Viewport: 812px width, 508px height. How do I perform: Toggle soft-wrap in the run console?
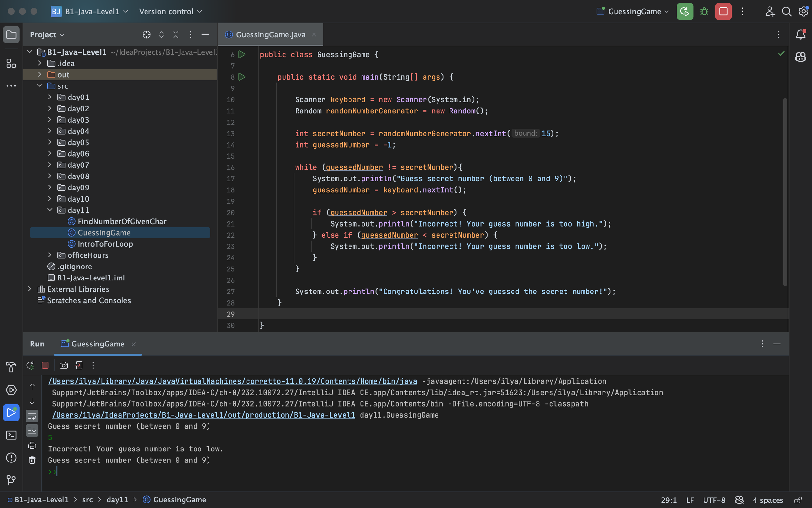[32, 416]
